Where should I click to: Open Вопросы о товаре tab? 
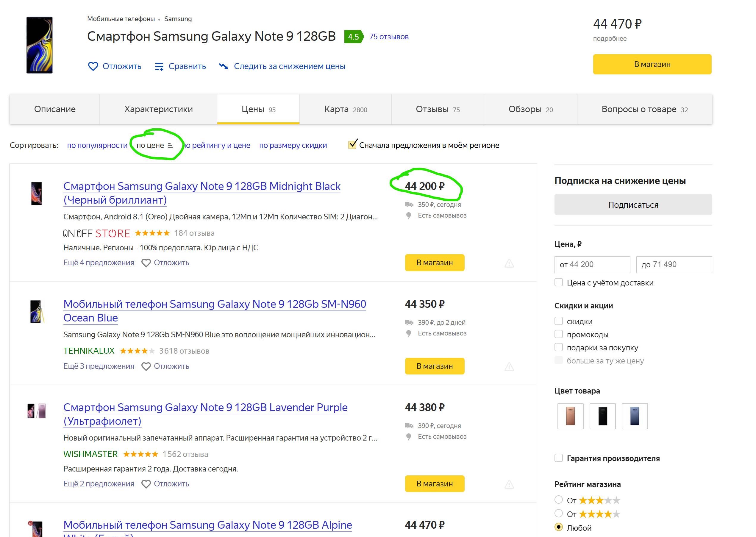tap(645, 109)
